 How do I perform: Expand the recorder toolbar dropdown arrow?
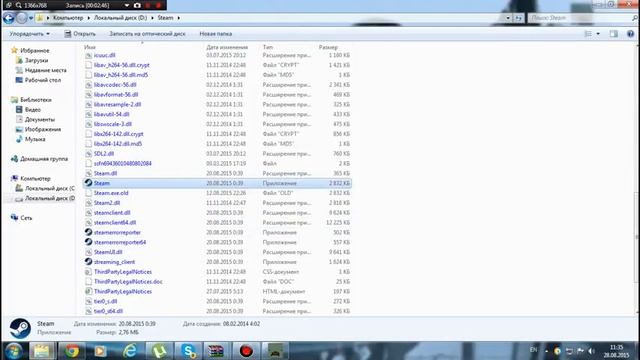click(x=127, y=5)
